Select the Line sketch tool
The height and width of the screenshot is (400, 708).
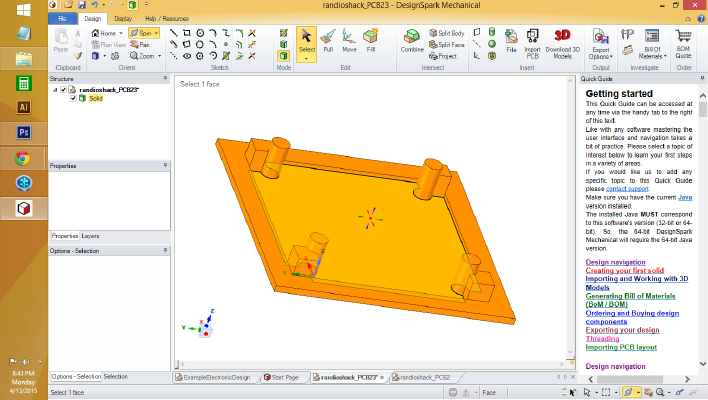point(173,33)
